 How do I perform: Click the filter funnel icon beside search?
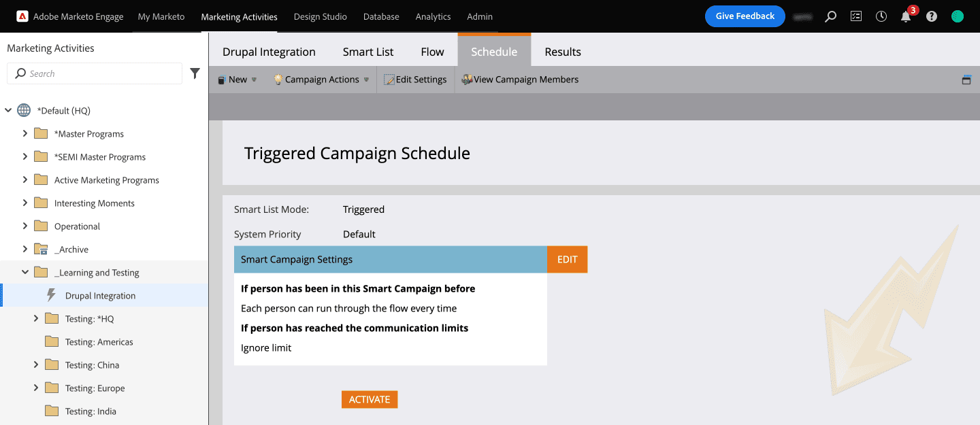[195, 73]
